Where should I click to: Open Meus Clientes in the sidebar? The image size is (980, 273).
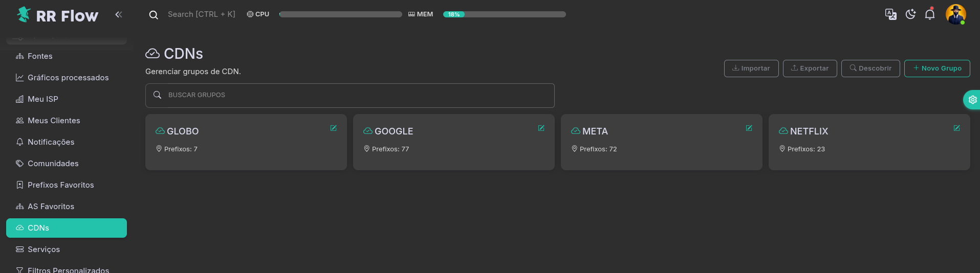coord(54,121)
